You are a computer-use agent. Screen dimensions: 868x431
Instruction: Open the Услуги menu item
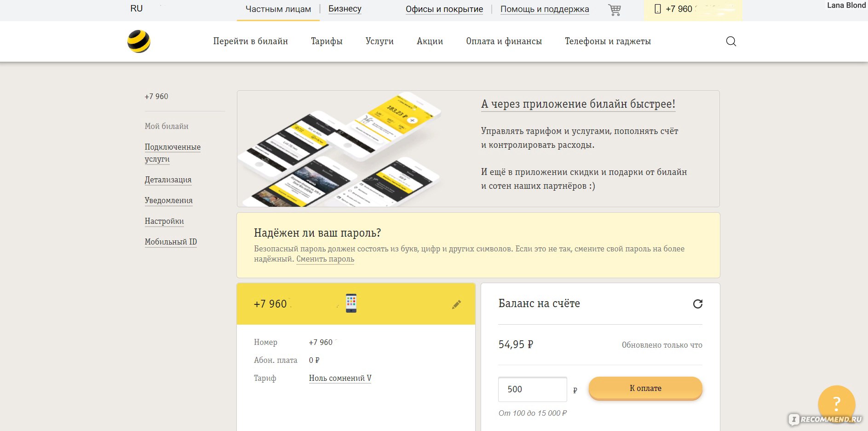point(379,41)
